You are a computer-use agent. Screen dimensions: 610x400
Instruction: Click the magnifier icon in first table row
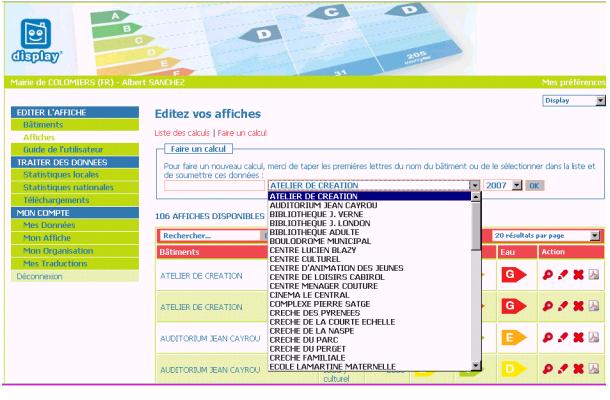[545, 274]
